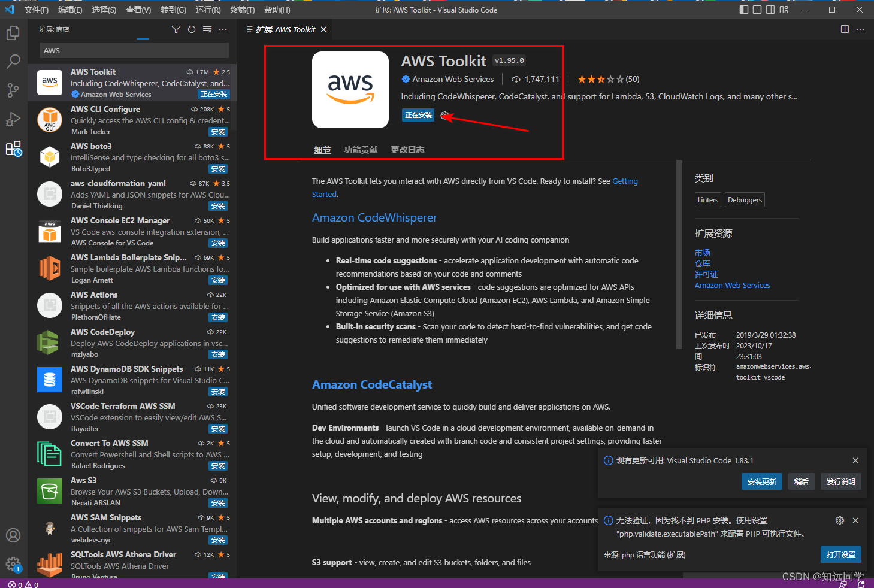Viewport: 874px width, 588px height.
Task: Install AWS Lambda Boilerplate Snippets extension
Action: coord(218,280)
